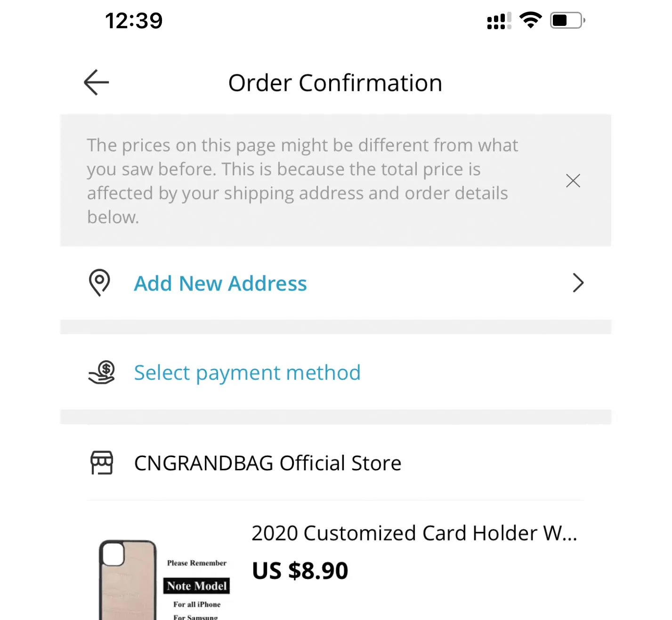Tap the payment hand-with-coin icon

click(x=102, y=372)
